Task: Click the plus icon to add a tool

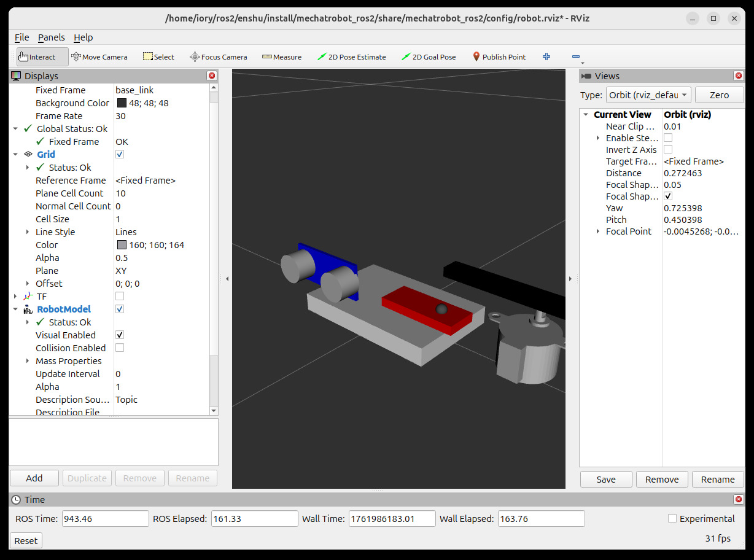Action: [x=546, y=57]
